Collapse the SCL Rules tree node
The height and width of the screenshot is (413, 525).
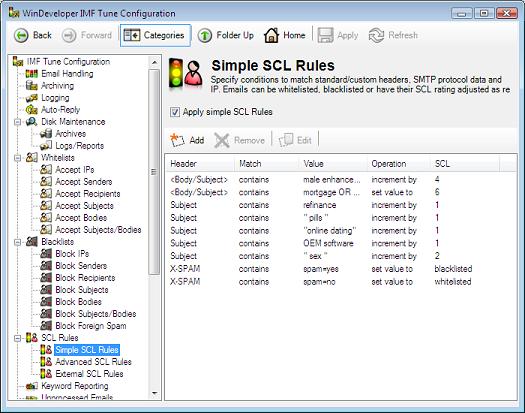coord(17,338)
